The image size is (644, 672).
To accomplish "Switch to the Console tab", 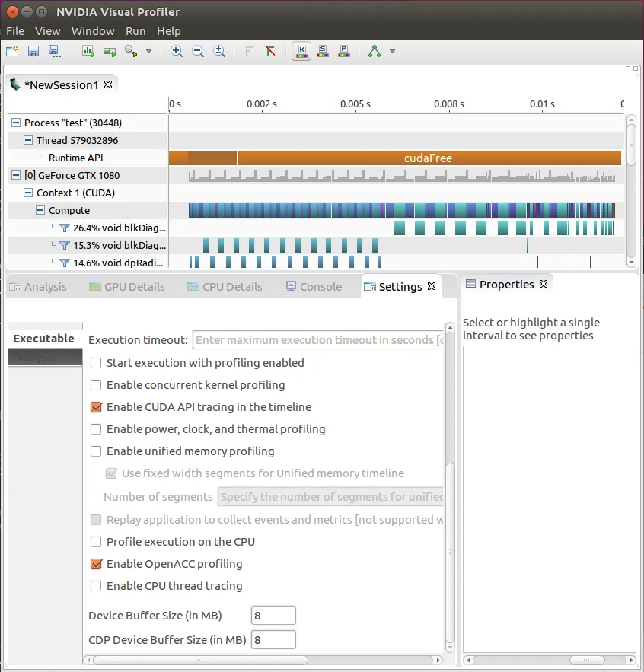I will [314, 287].
